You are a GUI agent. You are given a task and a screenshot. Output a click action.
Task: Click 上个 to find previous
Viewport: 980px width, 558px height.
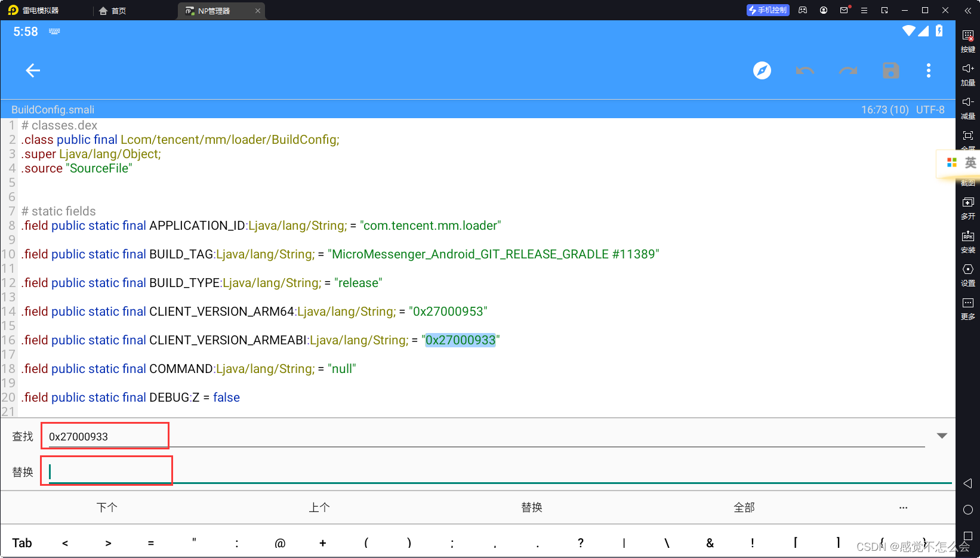(319, 507)
